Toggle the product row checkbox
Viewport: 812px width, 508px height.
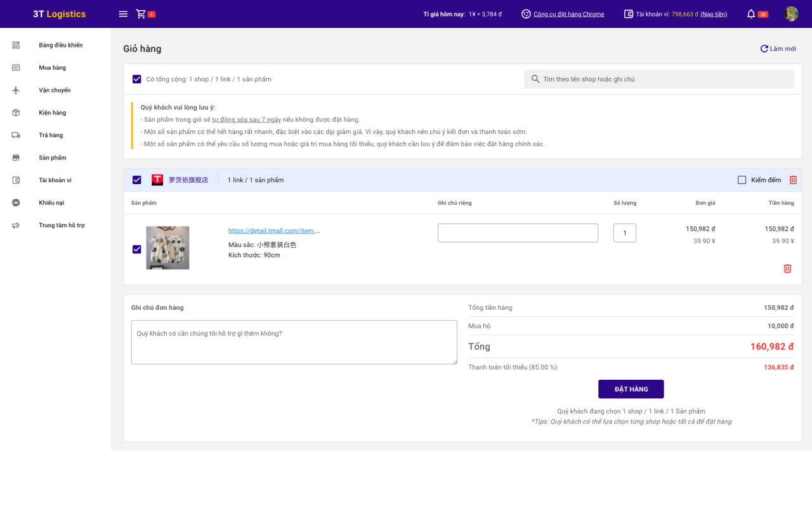coord(136,249)
